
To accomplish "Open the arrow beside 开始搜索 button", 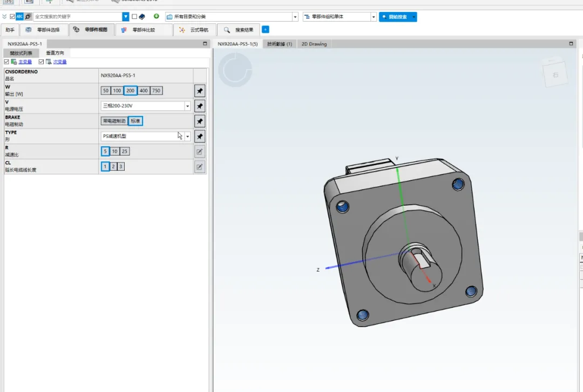I will pyautogui.click(x=414, y=17).
